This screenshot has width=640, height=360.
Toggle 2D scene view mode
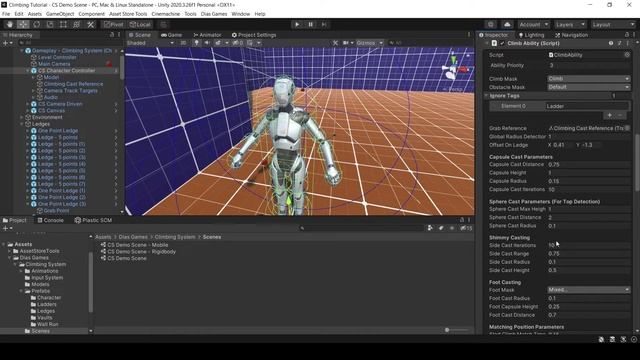point(183,43)
